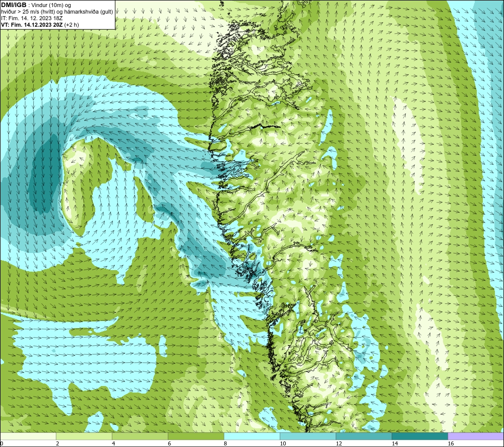Click the '0' scale label
Viewport: 504px width, 447px height.
pos(2,444)
